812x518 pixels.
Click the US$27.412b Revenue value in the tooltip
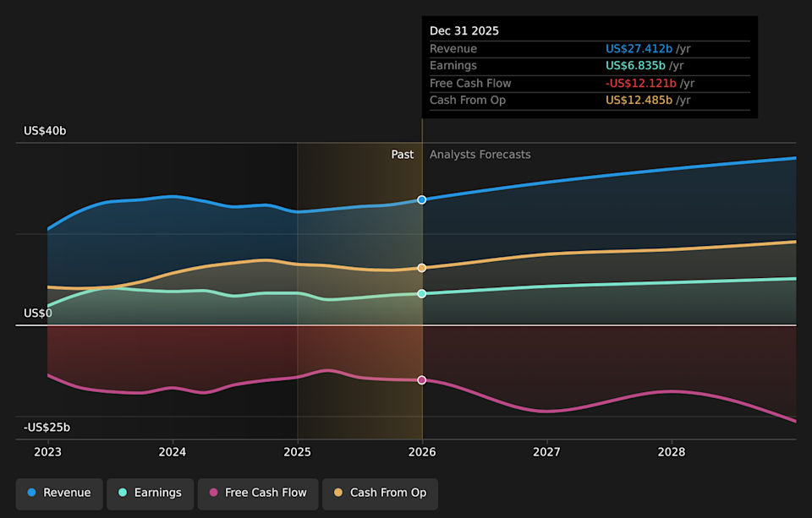637,48
